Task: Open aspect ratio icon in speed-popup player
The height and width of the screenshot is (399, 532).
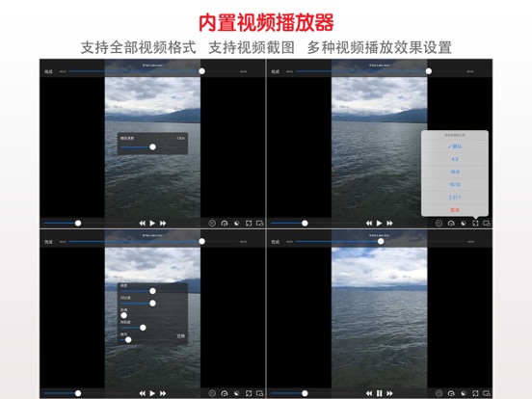Action: pyautogui.click(x=249, y=224)
